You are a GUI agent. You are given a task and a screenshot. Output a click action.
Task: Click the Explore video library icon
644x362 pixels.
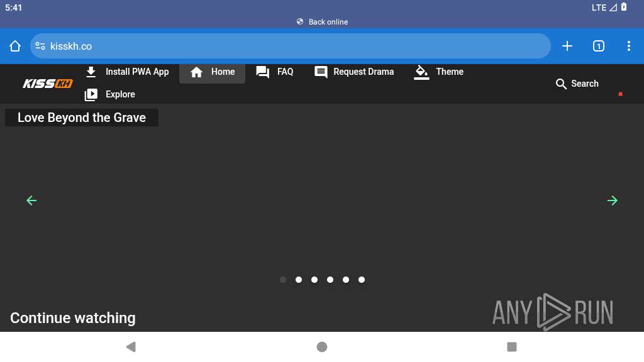tap(91, 95)
